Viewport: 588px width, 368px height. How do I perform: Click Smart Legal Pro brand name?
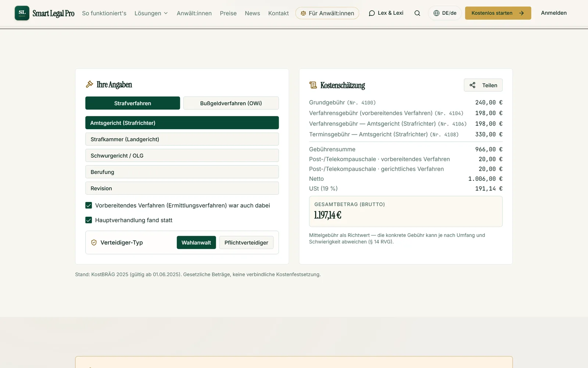[53, 13]
